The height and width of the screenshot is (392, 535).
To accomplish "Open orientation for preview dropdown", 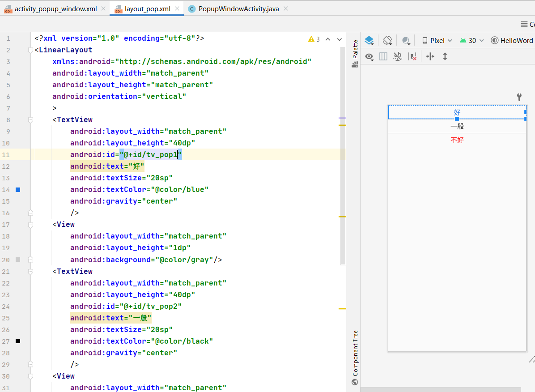I will (x=387, y=41).
